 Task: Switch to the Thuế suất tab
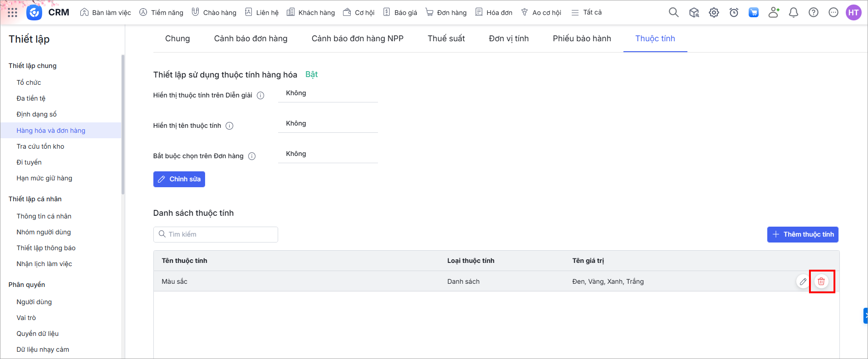pos(446,39)
